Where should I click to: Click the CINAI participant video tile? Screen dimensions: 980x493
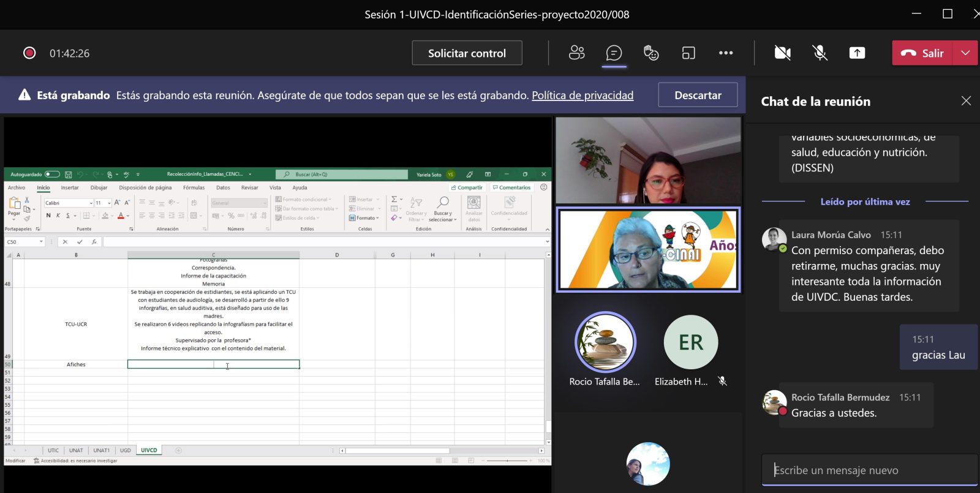(648, 249)
